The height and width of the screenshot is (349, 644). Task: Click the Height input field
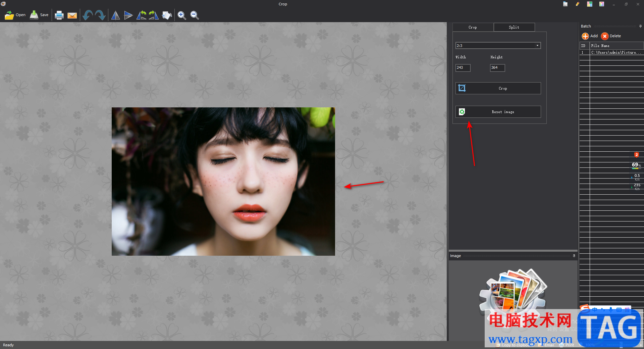pos(497,68)
